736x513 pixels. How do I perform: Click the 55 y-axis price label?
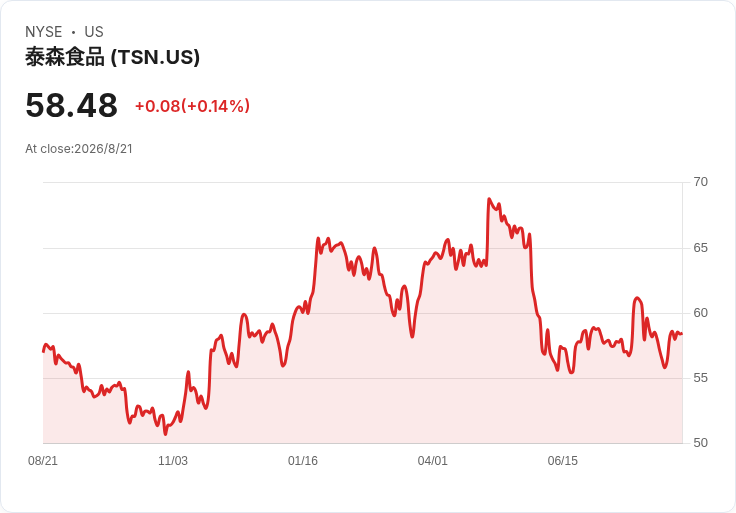[700, 378]
